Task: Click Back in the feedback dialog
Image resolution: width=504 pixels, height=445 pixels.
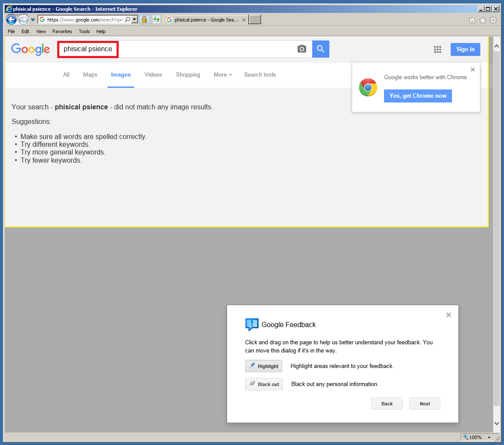Action: coord(387,404)
